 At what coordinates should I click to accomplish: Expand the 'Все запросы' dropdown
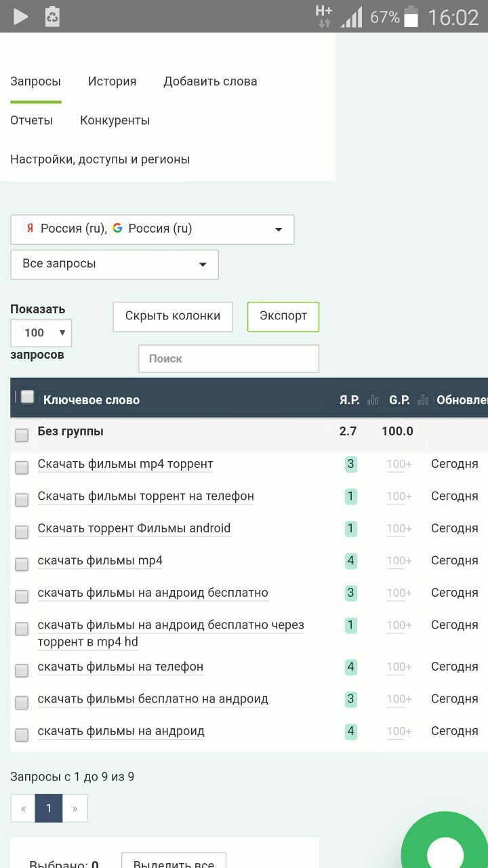(x=115, y=264)
